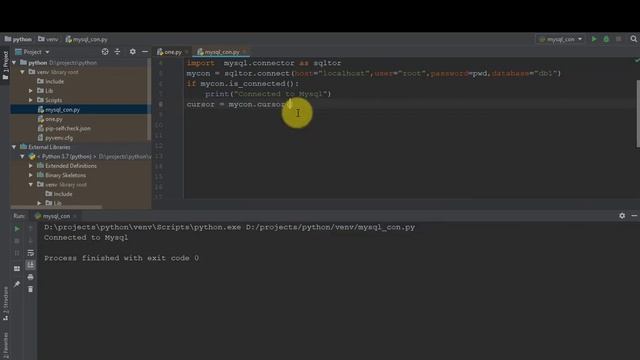Click the locate/scroll-from-source target icon in Project panel
The height and width of the screenshot is (360, 640).
tap(105, 52)
